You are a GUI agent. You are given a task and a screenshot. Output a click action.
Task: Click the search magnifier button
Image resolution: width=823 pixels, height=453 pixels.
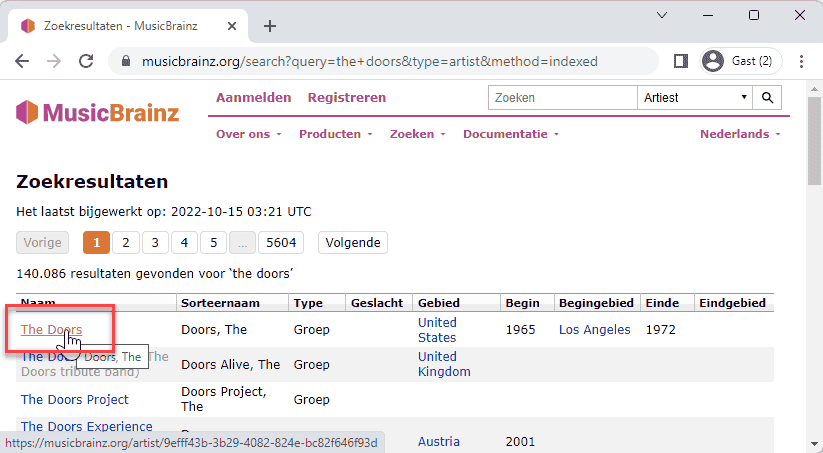tap(767, 98)
